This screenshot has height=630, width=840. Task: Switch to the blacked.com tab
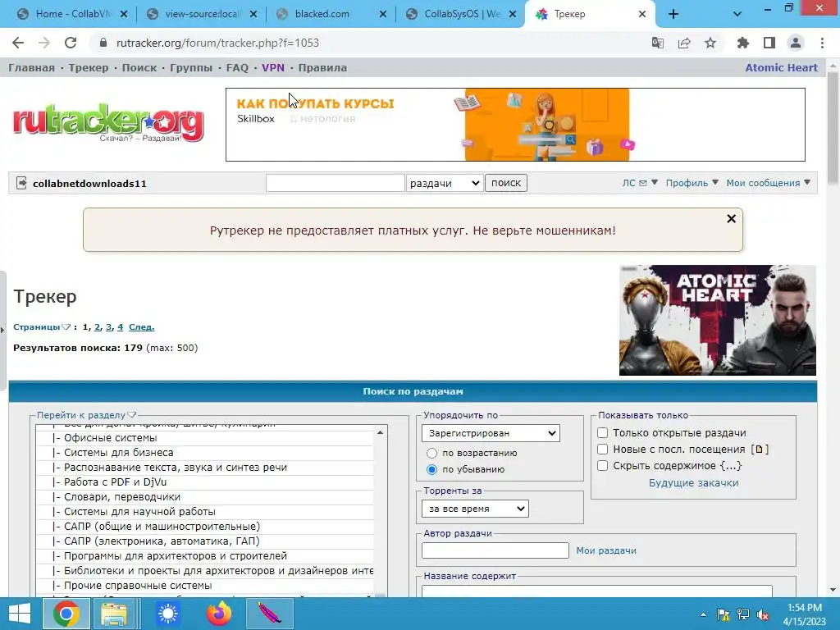(322, 15)
